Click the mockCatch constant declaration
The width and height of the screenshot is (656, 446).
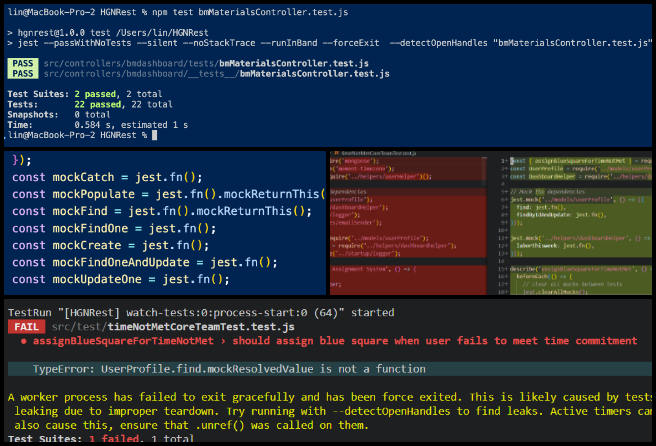[x=107, y=177]
